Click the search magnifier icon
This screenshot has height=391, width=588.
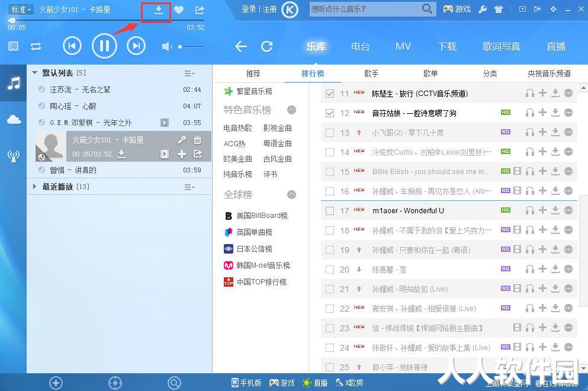coord(427,9)
